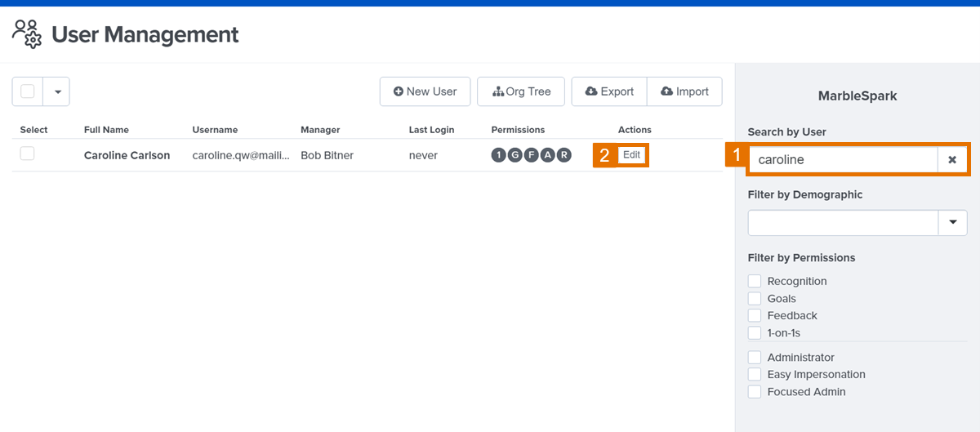
Task: Click permission badge G for Caroline Carlson
Action: point(514,155)
